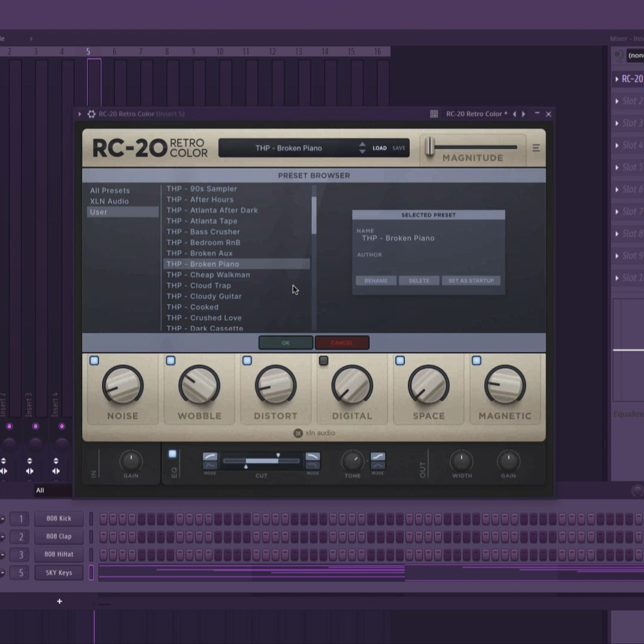Expand Slot 9 in mixer

pyautogui.click(x=617, y=256)
